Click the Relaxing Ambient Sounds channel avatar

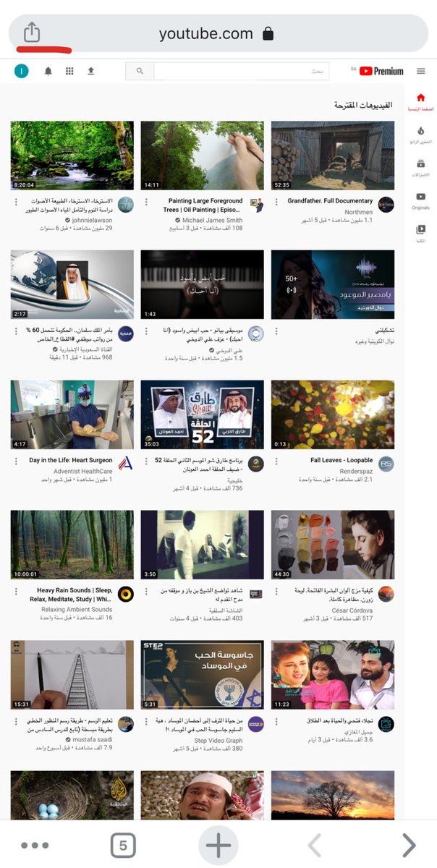pyautogui.click(x=126, y=595)
